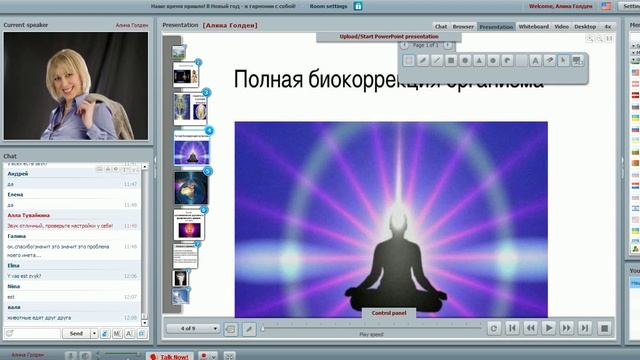Open Room settings
640x360 pixels.
[x=328, y=6]
